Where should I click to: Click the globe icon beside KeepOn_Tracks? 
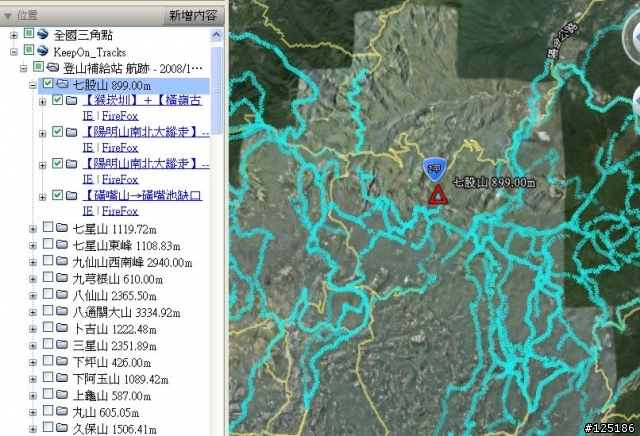[x=42, y=51]
